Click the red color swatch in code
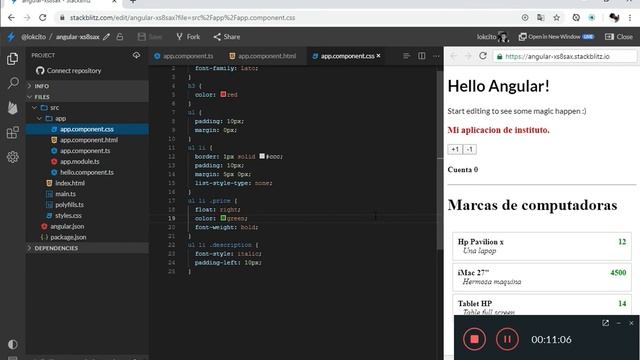The height and width of the screenshot is (360, 640). [x=223, y=94]
